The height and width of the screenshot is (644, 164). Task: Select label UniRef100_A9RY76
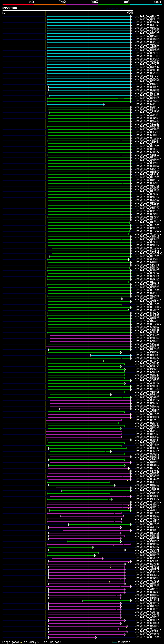[147, 87]
